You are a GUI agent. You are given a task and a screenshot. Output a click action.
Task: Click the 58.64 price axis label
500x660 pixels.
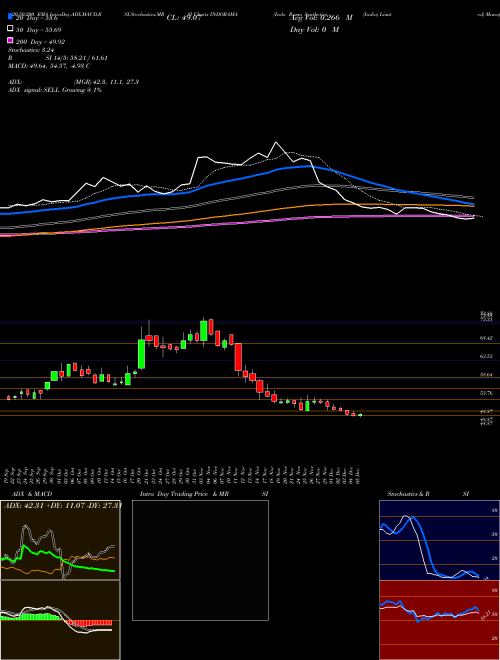tap(487, 375)
